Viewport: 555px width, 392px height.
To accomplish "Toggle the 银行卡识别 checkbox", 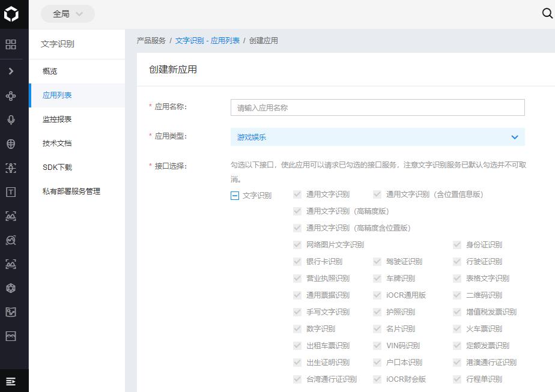I will point(297,262).
